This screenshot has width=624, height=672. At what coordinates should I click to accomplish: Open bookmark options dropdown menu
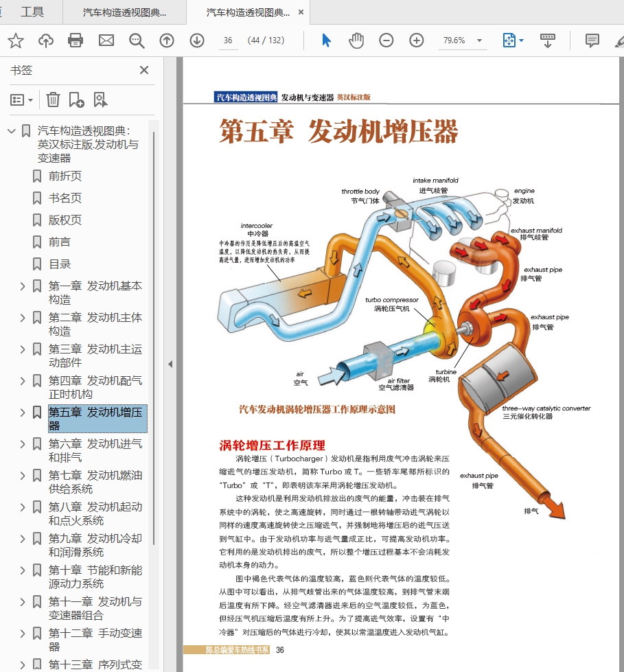21,100
